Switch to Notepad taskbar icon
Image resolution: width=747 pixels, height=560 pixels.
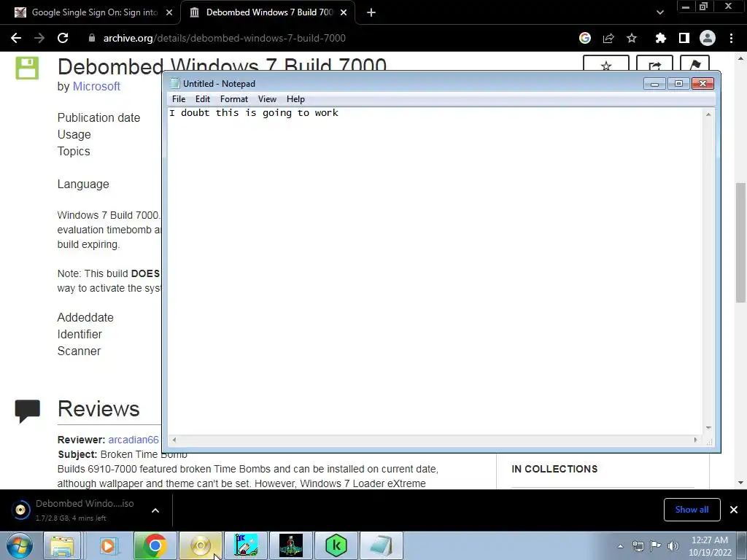point(381,545)
